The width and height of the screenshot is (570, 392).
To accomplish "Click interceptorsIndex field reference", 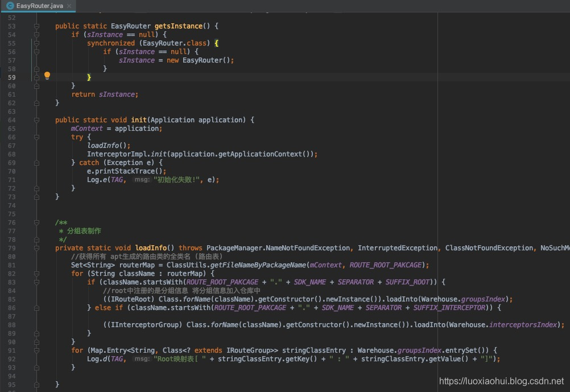I will pyautogui.click(x=523, y=325).
